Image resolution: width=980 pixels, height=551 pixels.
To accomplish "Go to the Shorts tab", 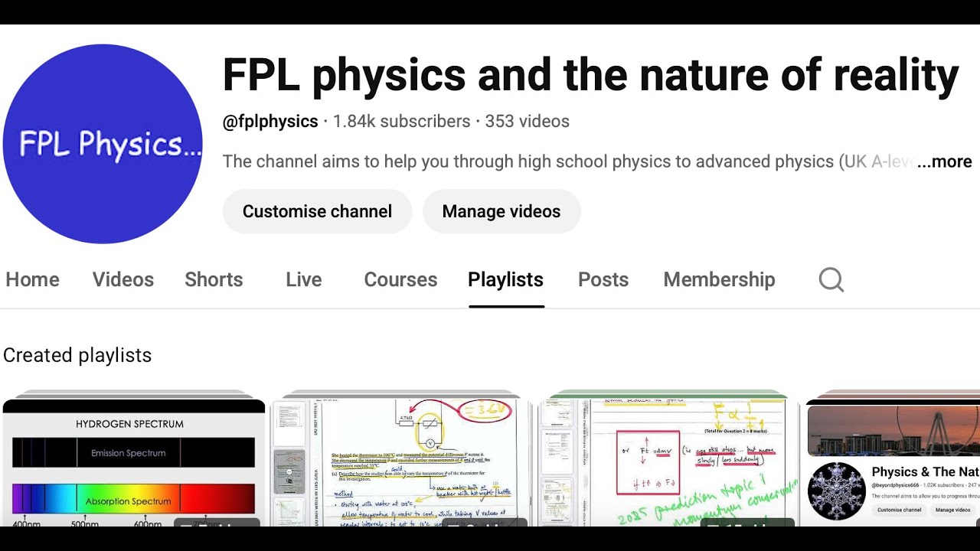I will 214,279.
